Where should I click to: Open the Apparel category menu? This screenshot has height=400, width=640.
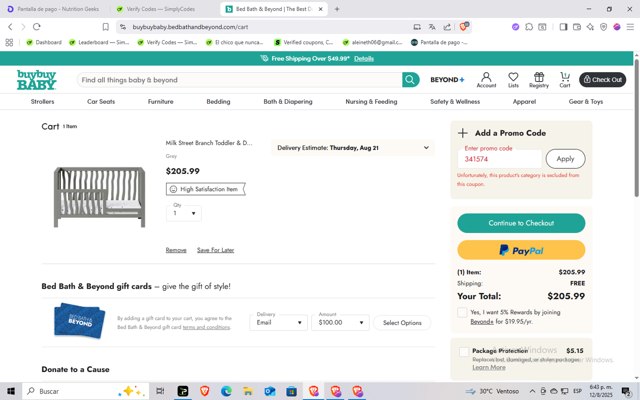(x=524, y=102)
